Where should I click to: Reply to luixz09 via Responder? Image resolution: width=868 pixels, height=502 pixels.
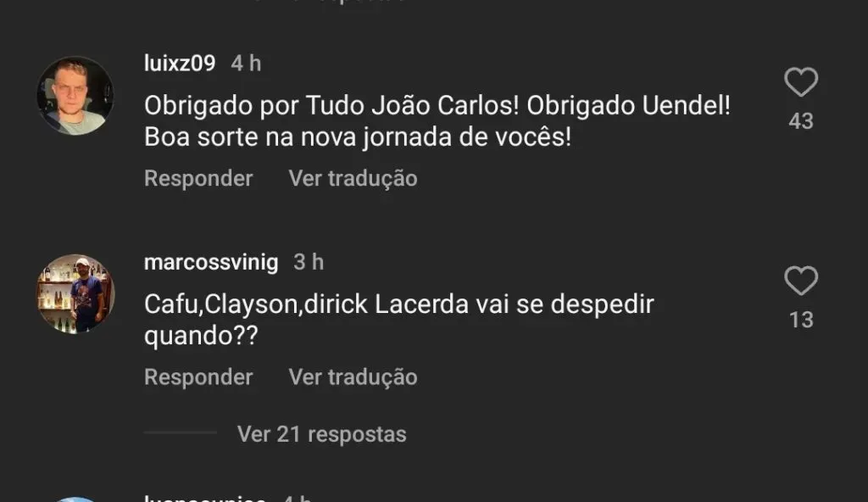(198, 178)
